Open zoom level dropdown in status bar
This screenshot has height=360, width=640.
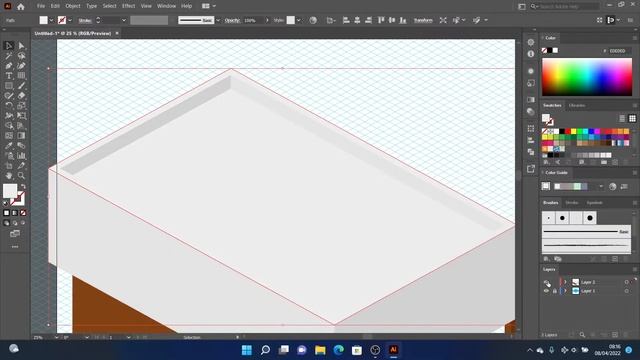tap(56, 338)
